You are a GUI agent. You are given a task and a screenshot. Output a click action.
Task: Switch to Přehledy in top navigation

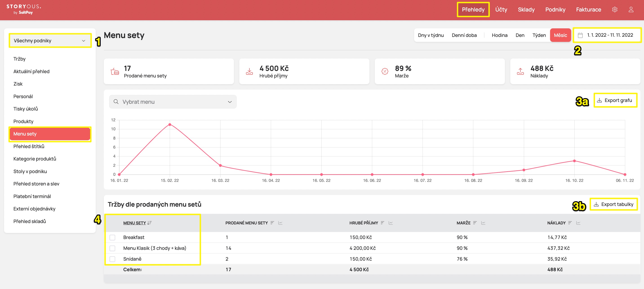tap(473, 9)
